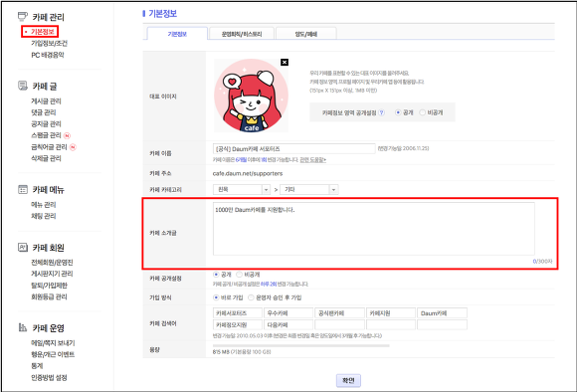Open 금칙어글 관리 page

tap(49, 147)
